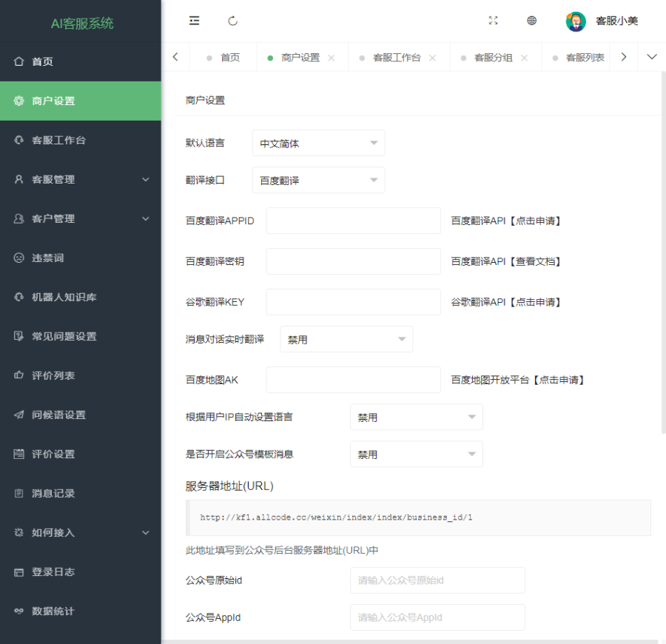Screen dimensions: 666x644
Task: Expand the 如何接入 submenu chevron
Action: [146, 533]
